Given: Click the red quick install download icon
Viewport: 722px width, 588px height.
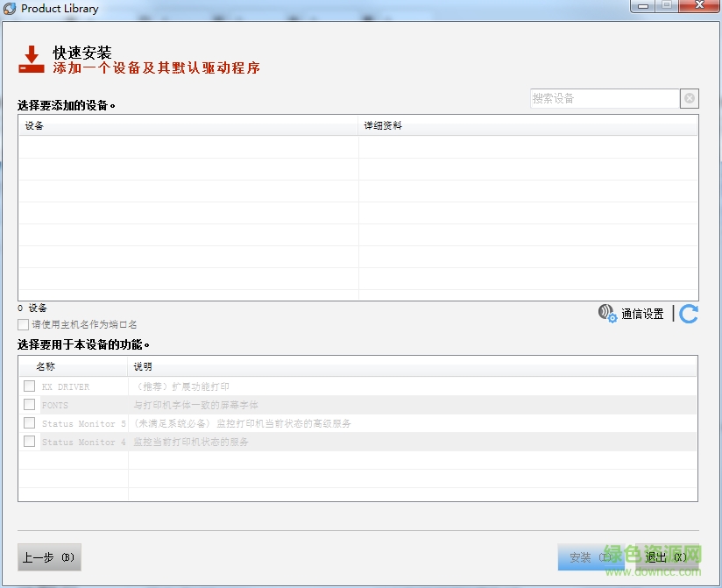Looking at the screenshot, I should [30, 59].
